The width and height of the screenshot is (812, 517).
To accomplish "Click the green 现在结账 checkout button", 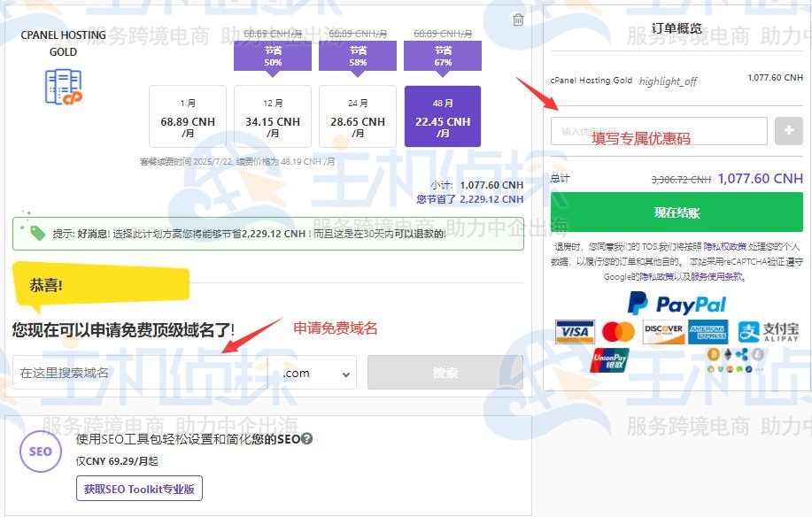I will [x=677, y=212].
